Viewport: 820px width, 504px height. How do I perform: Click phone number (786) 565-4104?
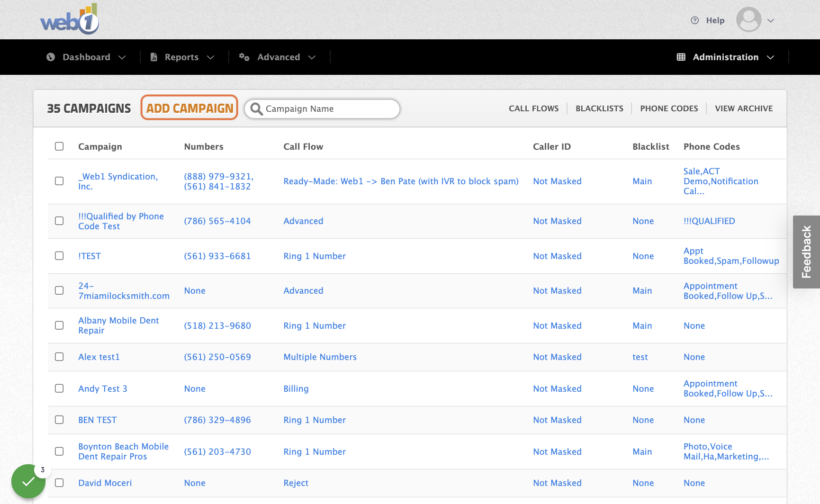pyautogui.click(x=217, y=221)
